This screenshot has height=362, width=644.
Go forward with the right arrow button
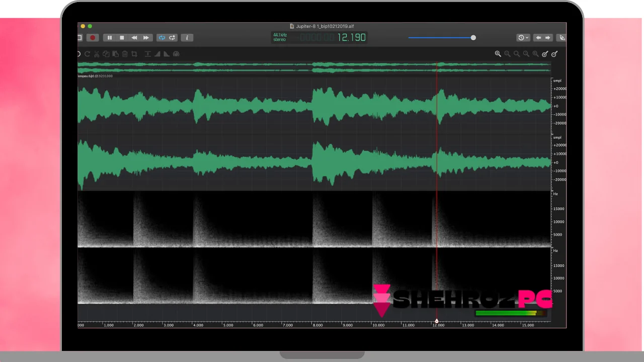point(548,38)
